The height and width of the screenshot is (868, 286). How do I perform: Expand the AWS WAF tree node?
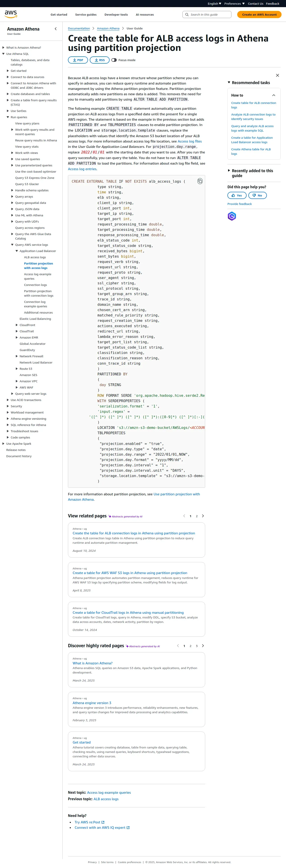click(x=17, y=388)
